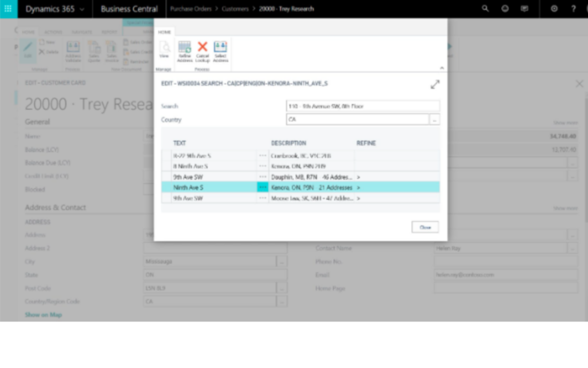Click Sales Invoice in background ribbon
This screenshot has width=588, height=368.
tap(112, 52)
